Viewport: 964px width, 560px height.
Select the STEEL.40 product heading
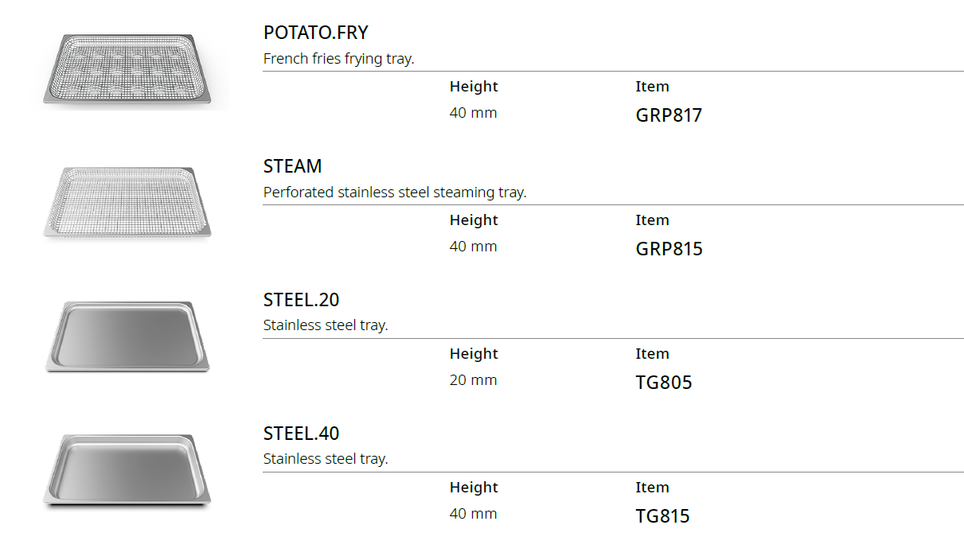[301, 434]
